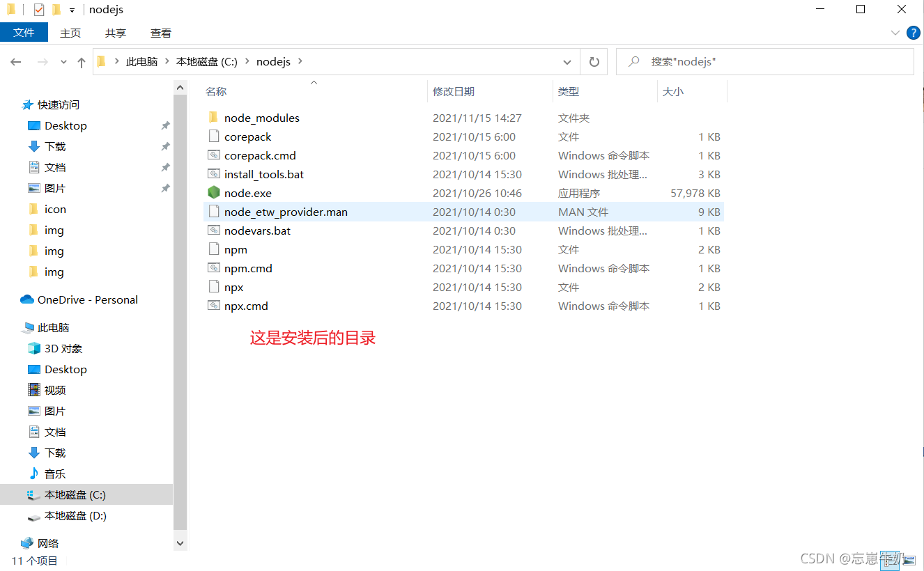The width and height of the screenshot is (924, 571).
Task: Click 此电脑 in address breadcrumb
Action: click(x=141, y=62)
